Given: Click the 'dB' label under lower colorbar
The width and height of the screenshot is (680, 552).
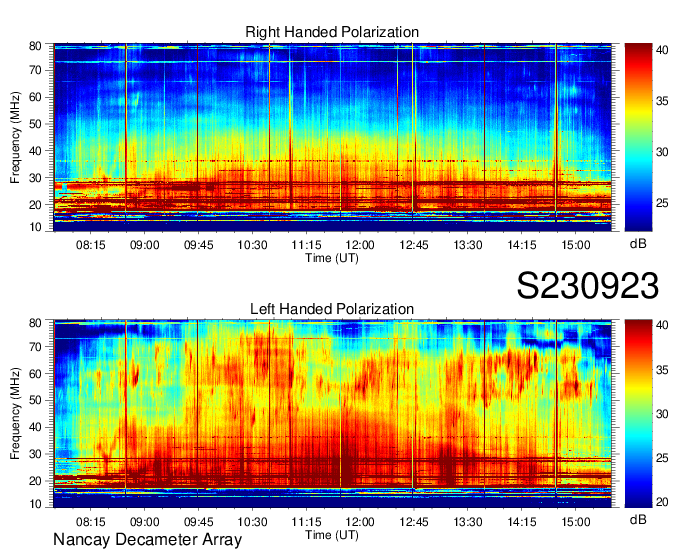Looking at the screenshot, I should click(x=638, y=519).
